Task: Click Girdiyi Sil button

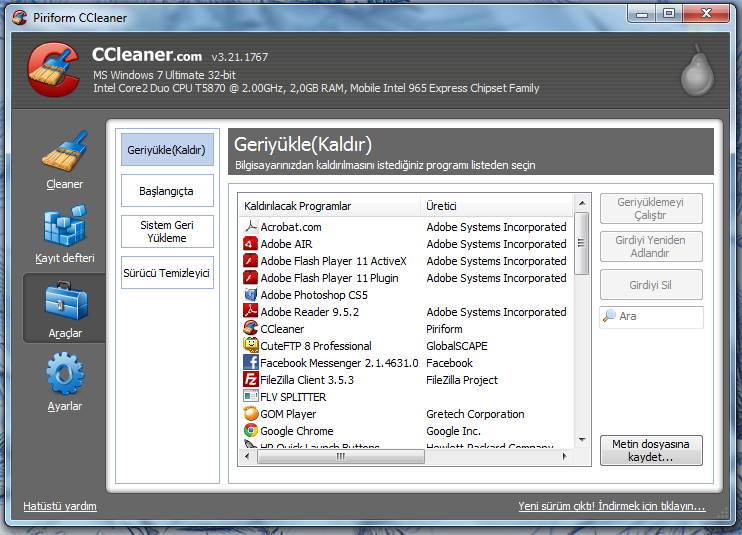Action: (651, 285)
